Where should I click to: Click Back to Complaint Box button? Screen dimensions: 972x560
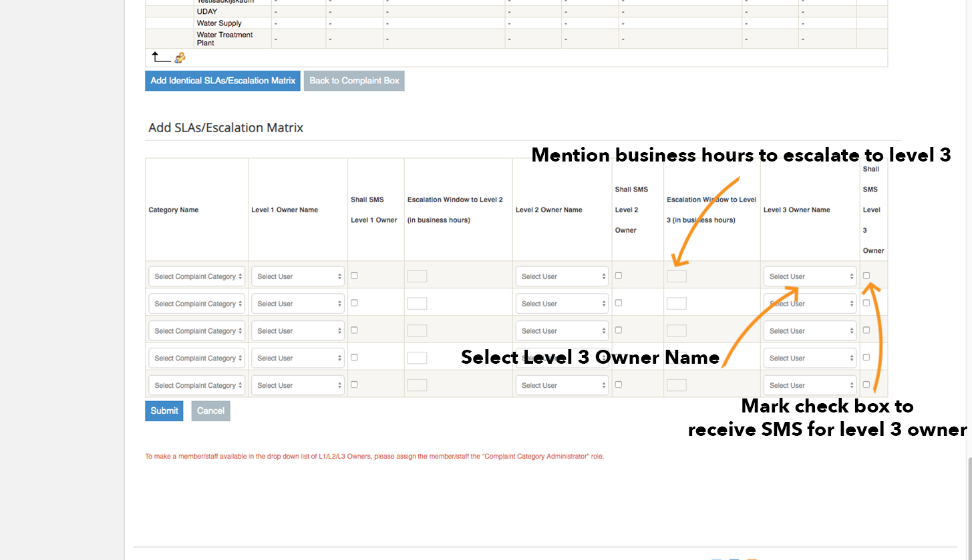(x=354, y=80)
